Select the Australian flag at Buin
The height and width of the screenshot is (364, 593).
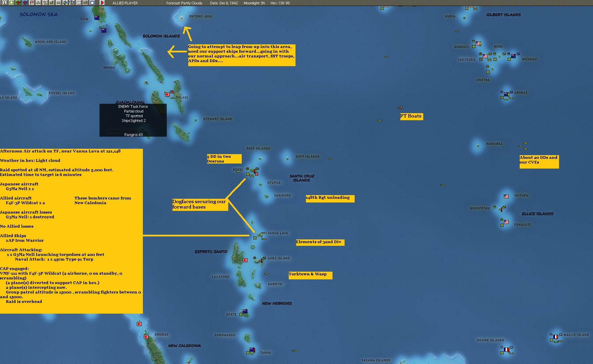click(x=97, y=18)
